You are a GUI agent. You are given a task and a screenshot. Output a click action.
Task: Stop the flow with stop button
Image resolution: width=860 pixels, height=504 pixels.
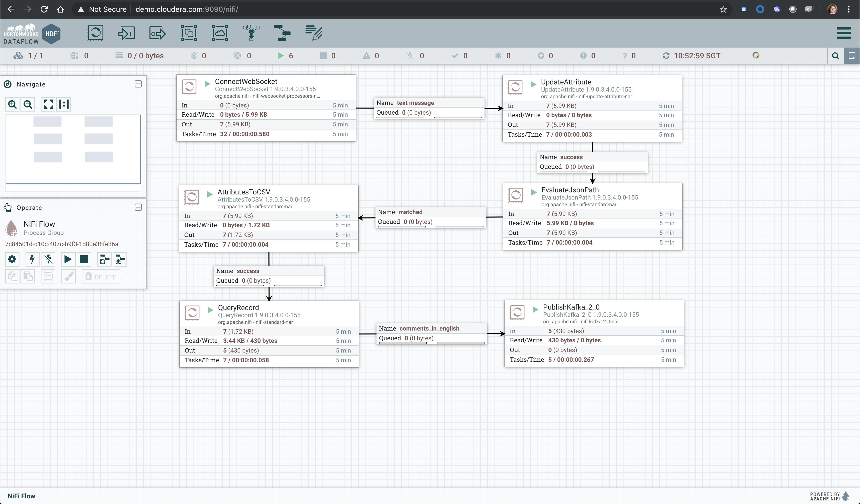point(84,259)
